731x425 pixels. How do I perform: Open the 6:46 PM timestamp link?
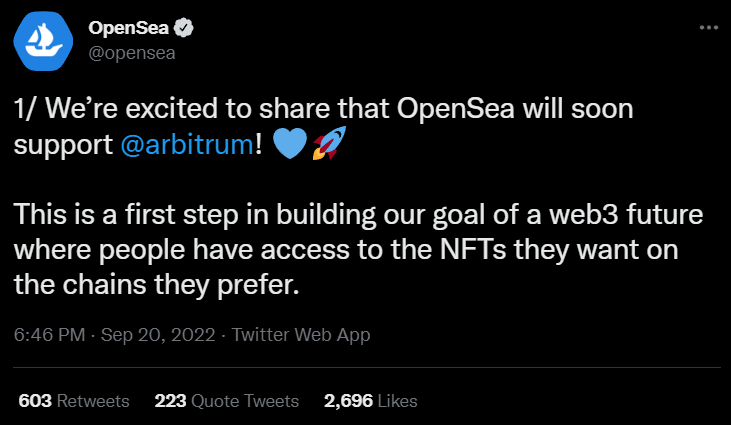coord(49,335)
